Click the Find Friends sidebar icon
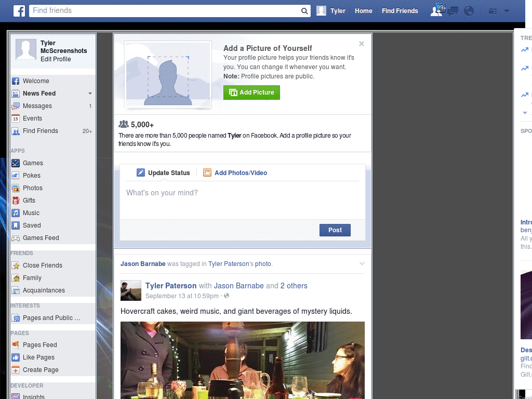This screenshot has height=399, width=532. [16, 131]
